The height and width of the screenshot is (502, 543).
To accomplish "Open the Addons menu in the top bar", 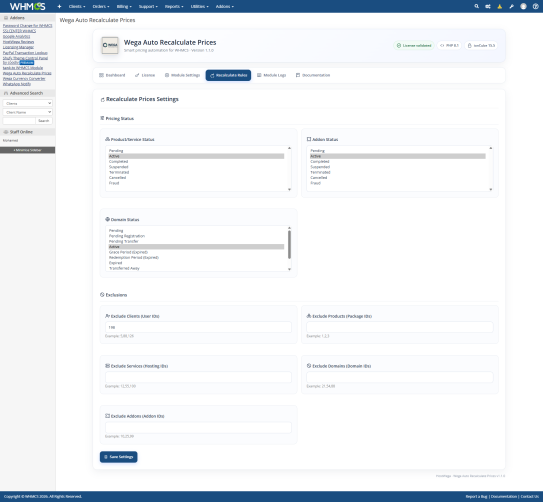I will pos(225,6).
